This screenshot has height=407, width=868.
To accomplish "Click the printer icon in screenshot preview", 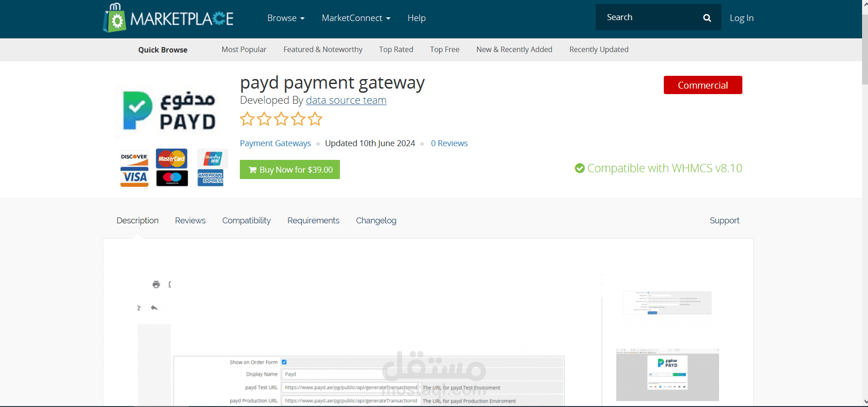I will 156,285.
